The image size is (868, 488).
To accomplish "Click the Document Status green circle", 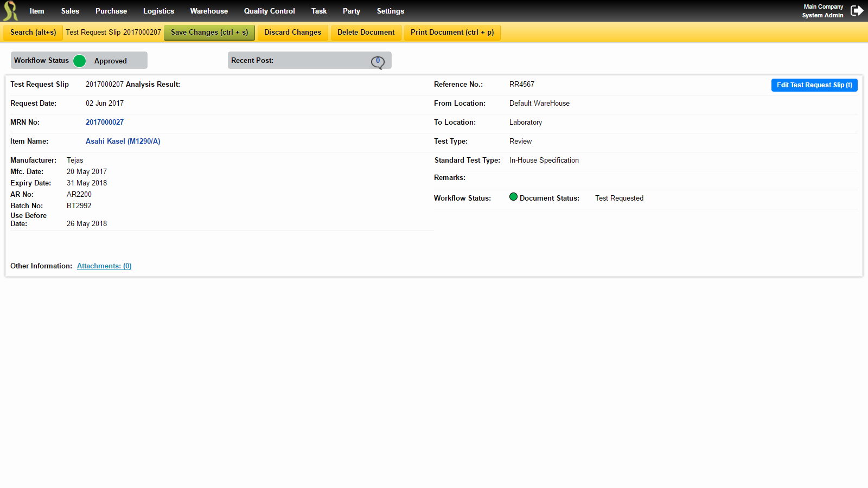I will click(513, 197).
